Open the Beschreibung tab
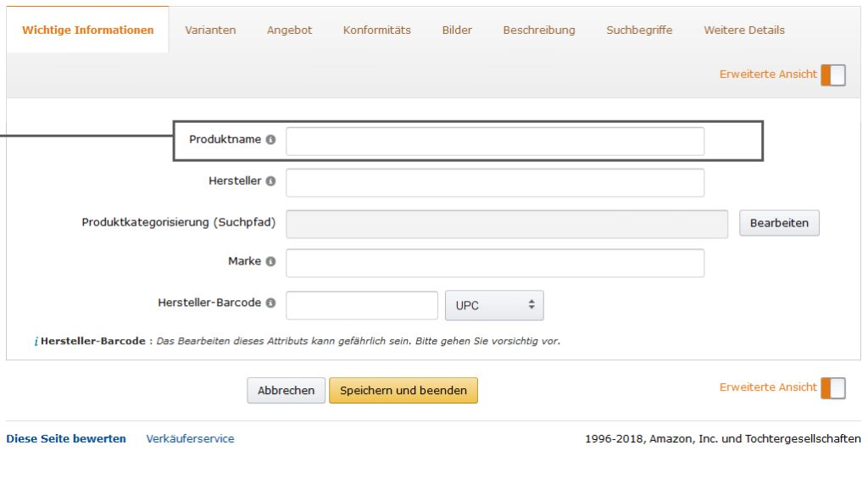Image resolution: width=868 pixels, height=484 pixels. (539, 30)
